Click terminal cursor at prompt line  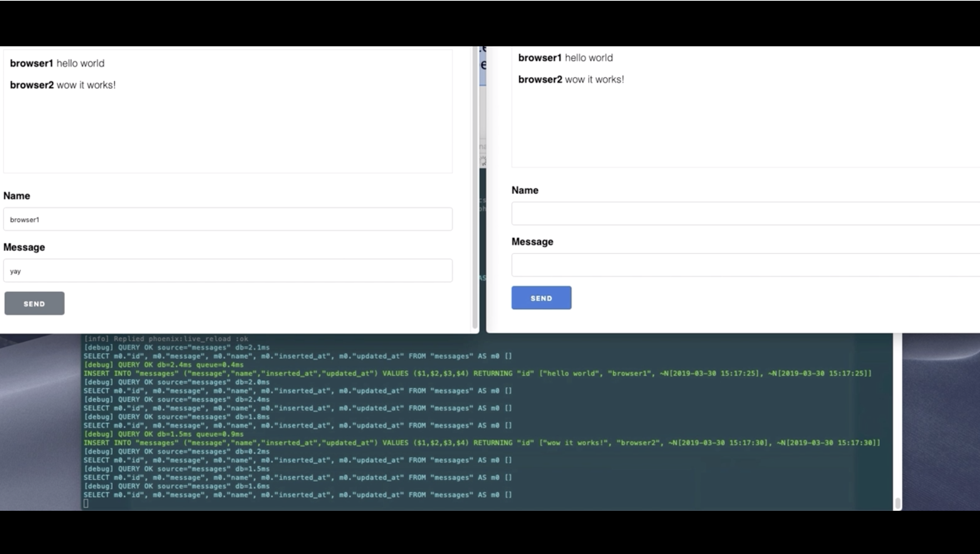[86, 503]
